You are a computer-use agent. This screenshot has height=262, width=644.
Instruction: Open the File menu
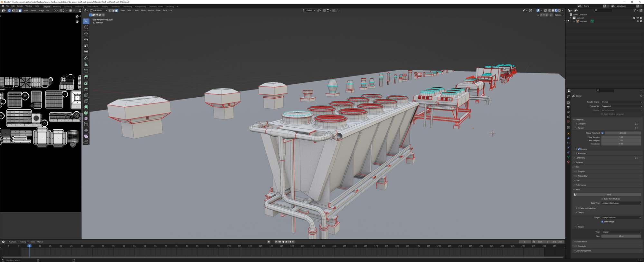(x=7, y=6)
